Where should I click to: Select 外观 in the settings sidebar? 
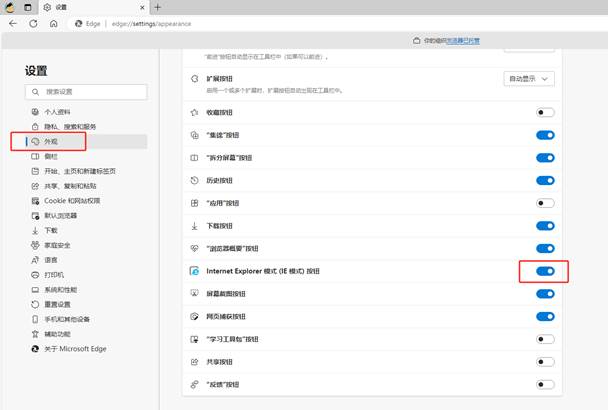pos(51,142)
